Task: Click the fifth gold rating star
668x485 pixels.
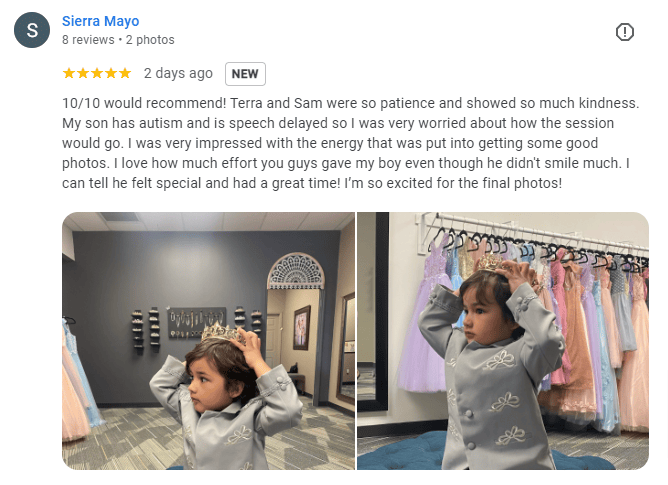Action: pos(125,73)
